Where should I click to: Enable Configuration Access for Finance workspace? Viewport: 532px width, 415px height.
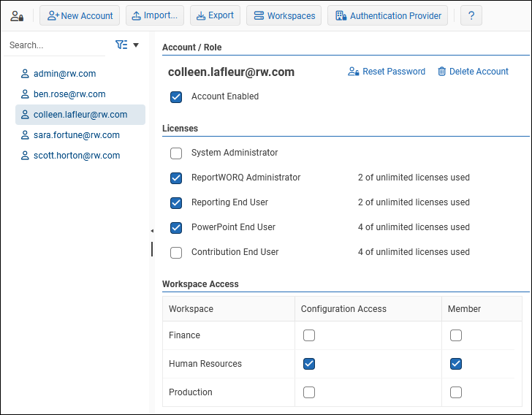click(x=309, y=335)
